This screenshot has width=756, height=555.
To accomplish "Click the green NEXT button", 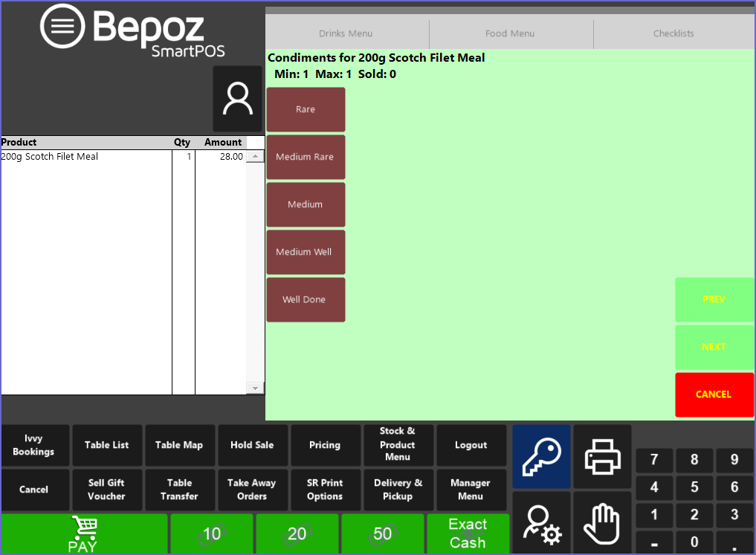I will [x=714, y=347].
